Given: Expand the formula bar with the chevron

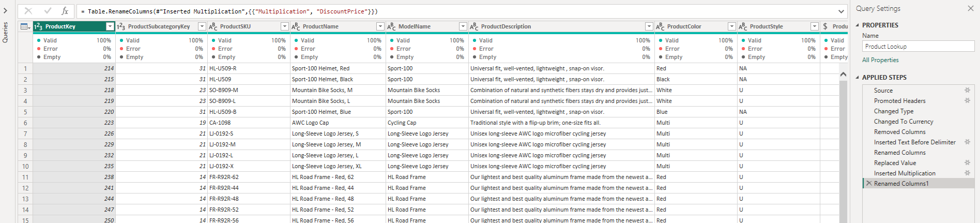Looking at the screenshot, I should 841,11.
